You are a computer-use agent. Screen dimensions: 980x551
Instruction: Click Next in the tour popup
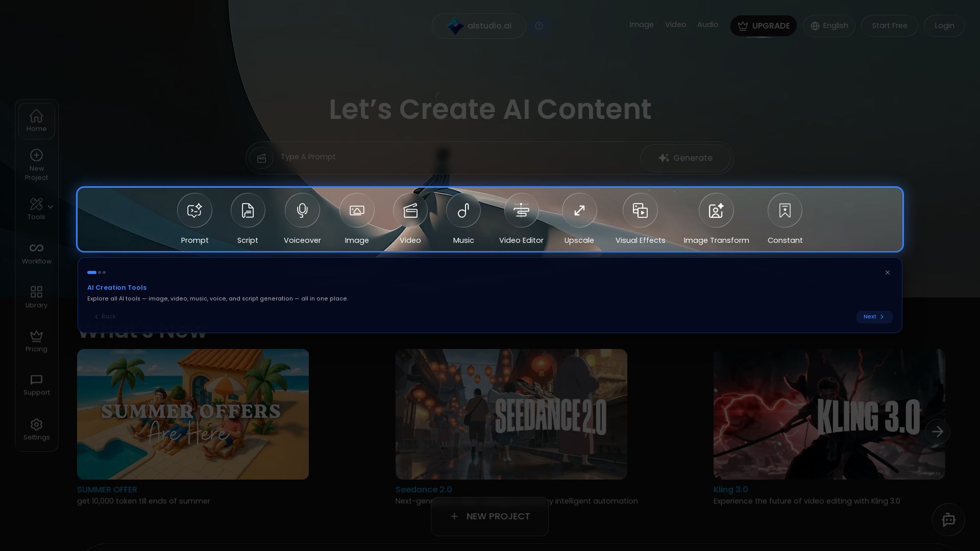(x=874, y=317)
